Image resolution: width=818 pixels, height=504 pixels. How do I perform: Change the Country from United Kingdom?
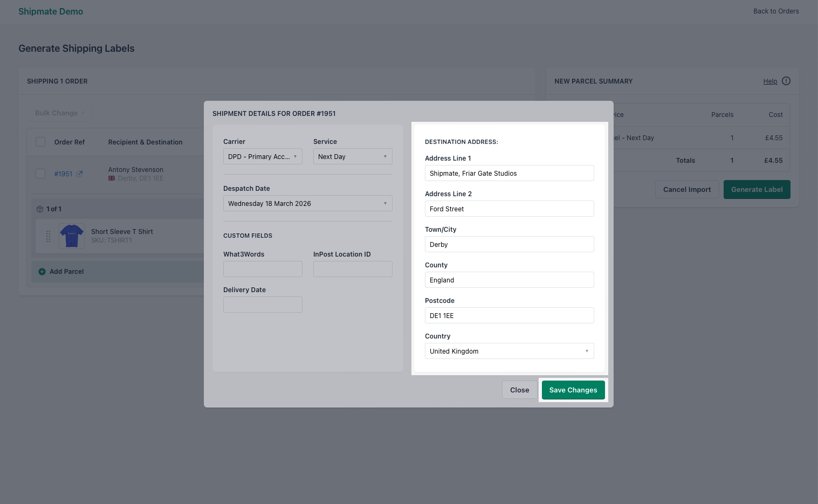point(509,351)
